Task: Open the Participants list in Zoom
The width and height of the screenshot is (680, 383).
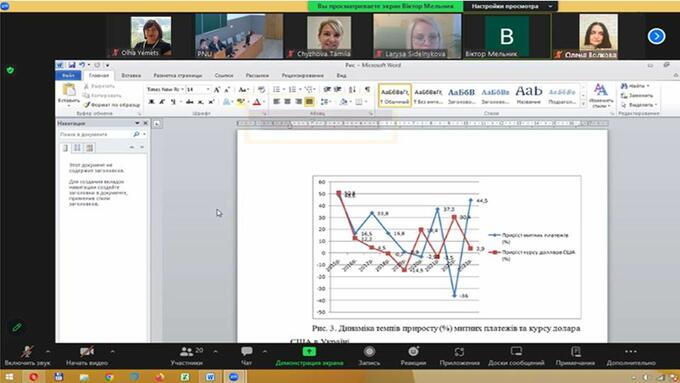Action: 187,356
